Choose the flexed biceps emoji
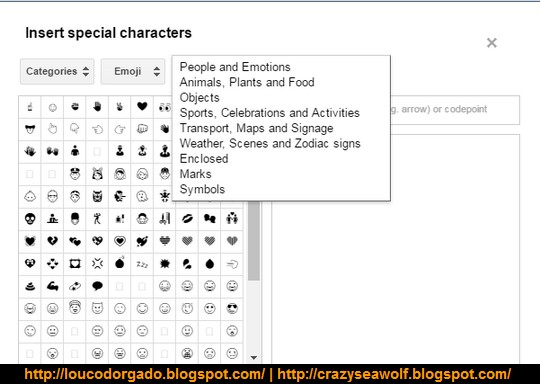Screen dimensions: 540x384 [x=52, y=286]
